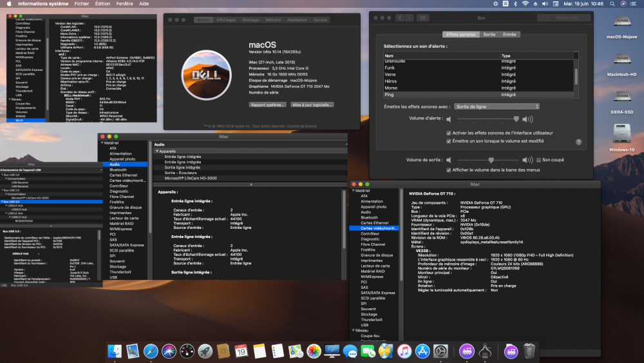
Task: Toggle user interface sound effects checkbox
Action: (449, 133)
